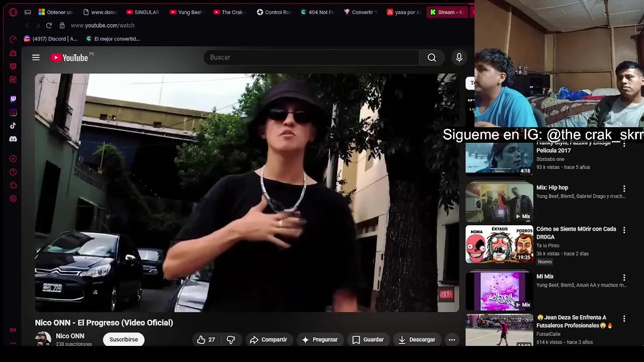Click into the Buscar search field

point(311,57)
